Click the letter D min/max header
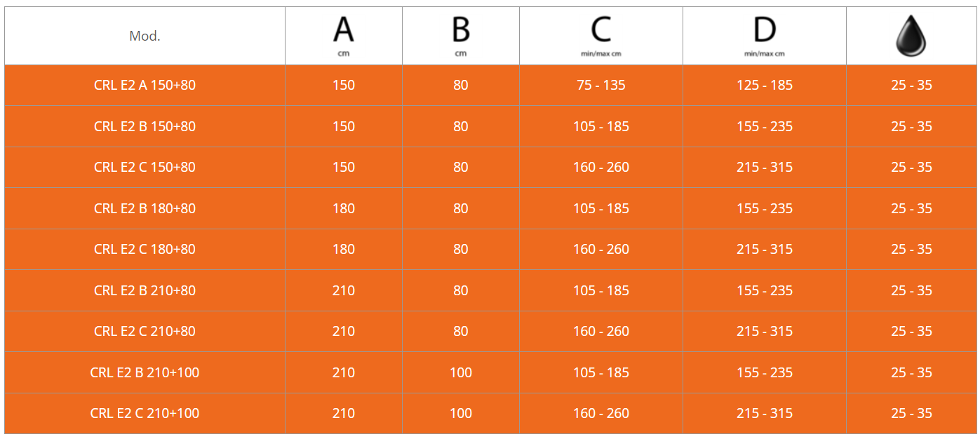The width and height of the screenshot is (980, 439). tap(765, 36)
